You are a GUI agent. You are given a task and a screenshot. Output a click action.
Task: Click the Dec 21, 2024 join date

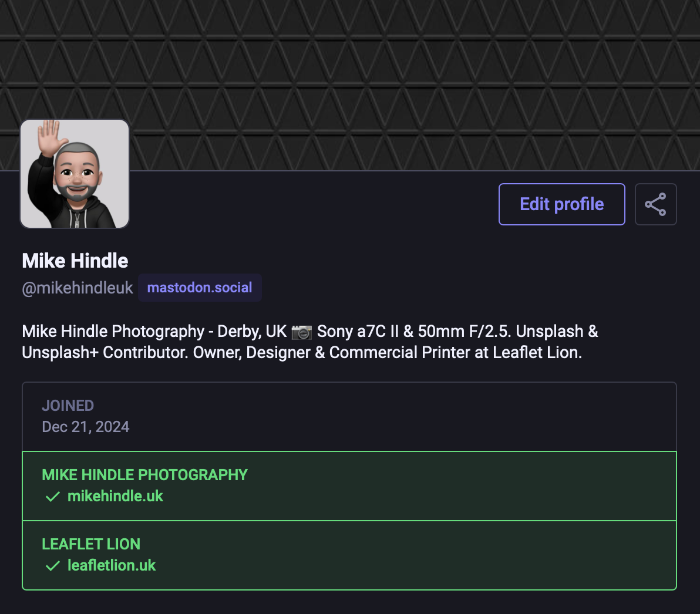[86, 427]
